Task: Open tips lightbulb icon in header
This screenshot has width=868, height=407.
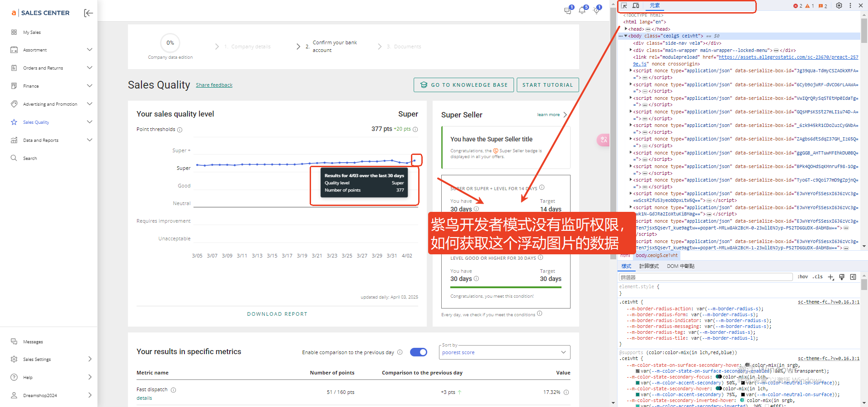Action: click(x=597, y=10)
